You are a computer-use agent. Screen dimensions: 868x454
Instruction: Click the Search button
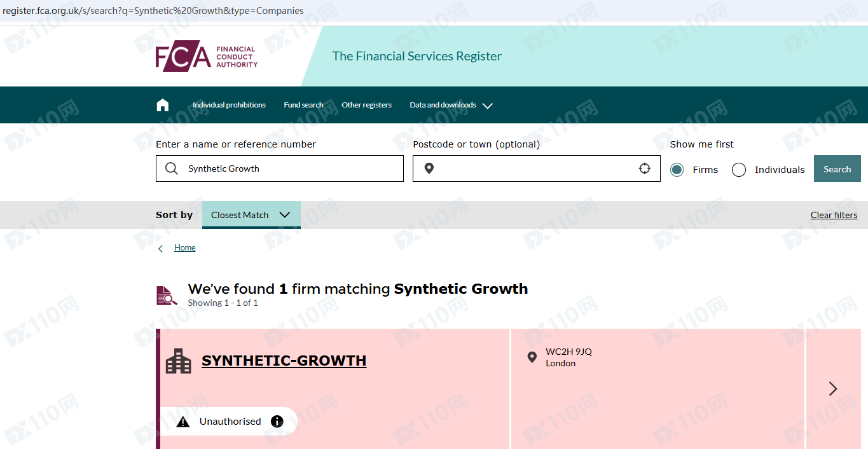click(837, 169)
